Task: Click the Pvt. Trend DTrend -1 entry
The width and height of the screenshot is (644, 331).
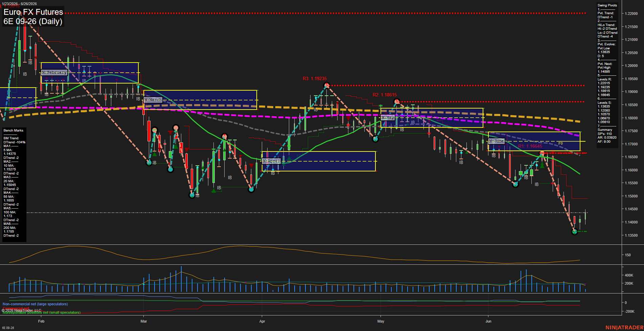Action: tap(606, 15)
